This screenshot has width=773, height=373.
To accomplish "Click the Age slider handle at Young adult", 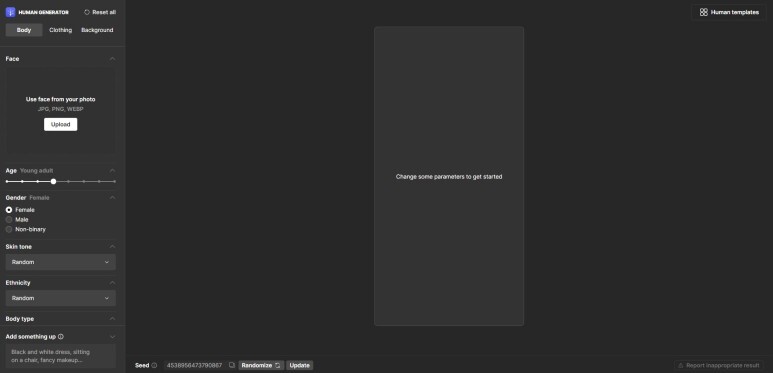I will [53, 181].
